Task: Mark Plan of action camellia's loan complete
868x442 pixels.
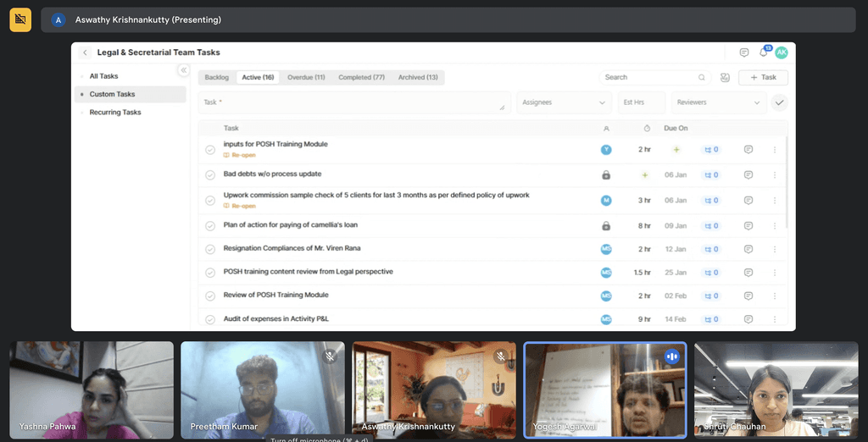Action: tap(210, 226)
